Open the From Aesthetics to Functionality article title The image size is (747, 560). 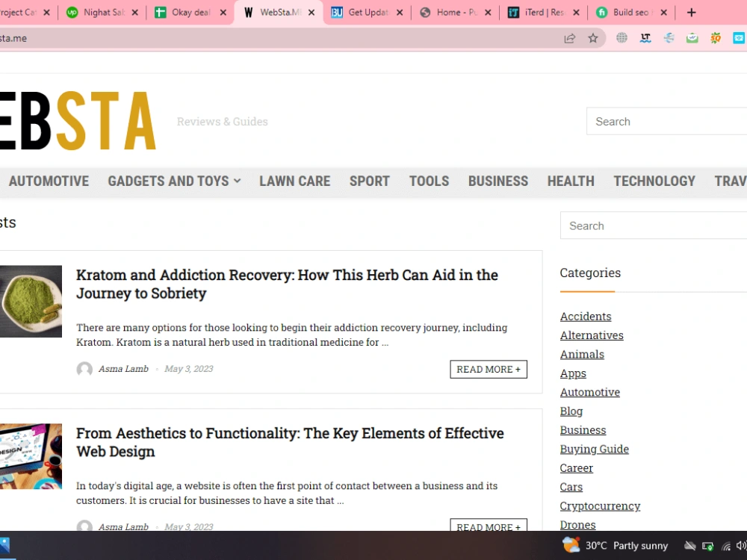290,442
